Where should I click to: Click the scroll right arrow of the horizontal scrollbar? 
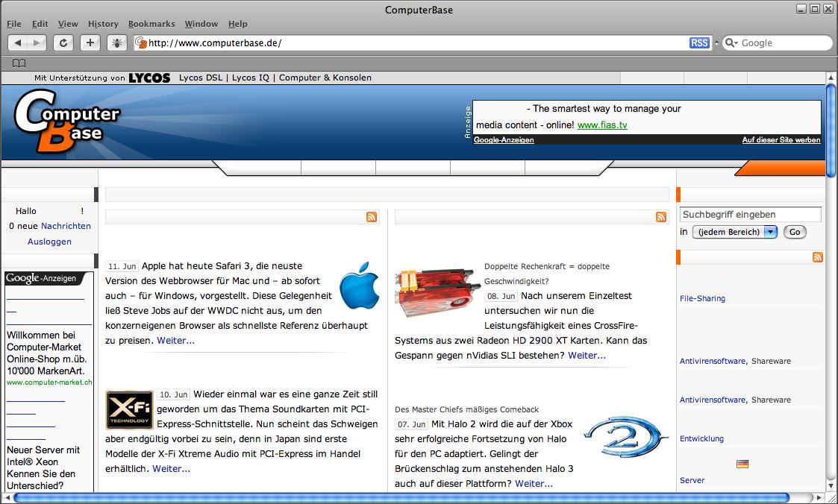pos(820,497)
